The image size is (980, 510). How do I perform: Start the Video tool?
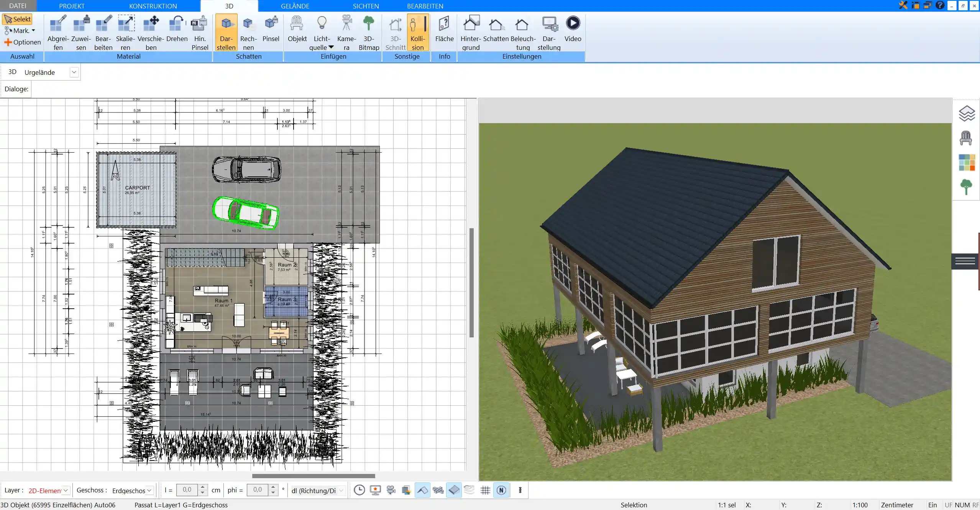tap(573, 29)
